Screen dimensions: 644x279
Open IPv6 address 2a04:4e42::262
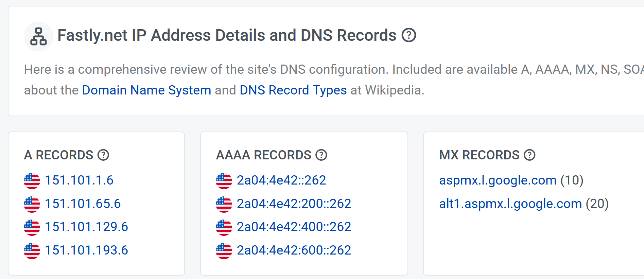(281, 180)
